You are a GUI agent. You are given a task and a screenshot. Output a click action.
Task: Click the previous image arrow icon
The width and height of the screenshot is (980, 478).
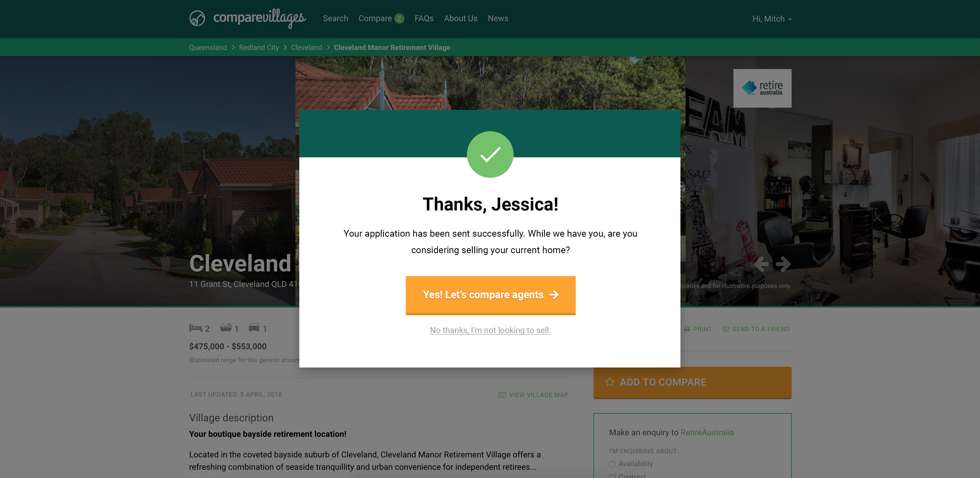(x=761, y=264)
